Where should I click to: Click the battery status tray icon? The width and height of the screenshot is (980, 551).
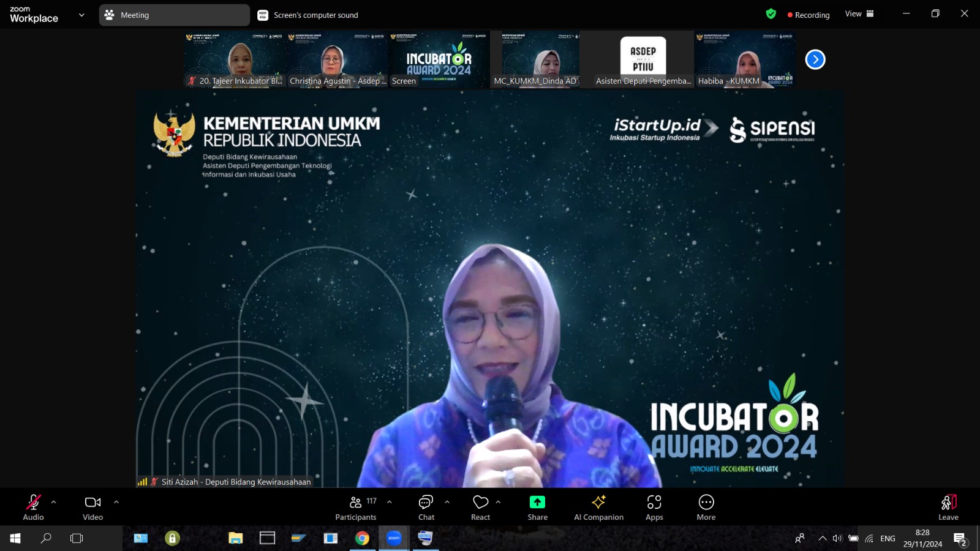coord(853,538)
